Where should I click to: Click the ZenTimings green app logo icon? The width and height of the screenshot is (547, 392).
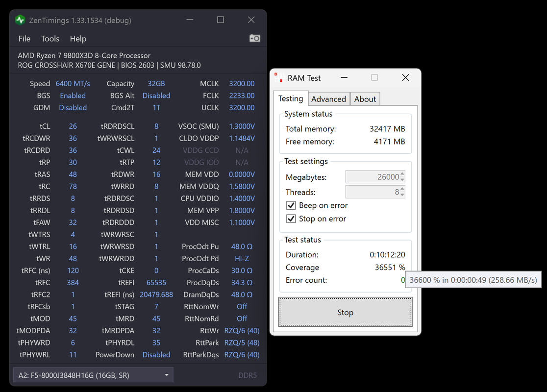pos(20,20)
